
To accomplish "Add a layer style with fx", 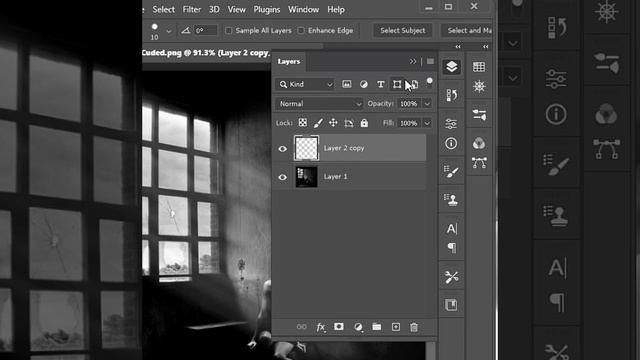I will point(321,327).
